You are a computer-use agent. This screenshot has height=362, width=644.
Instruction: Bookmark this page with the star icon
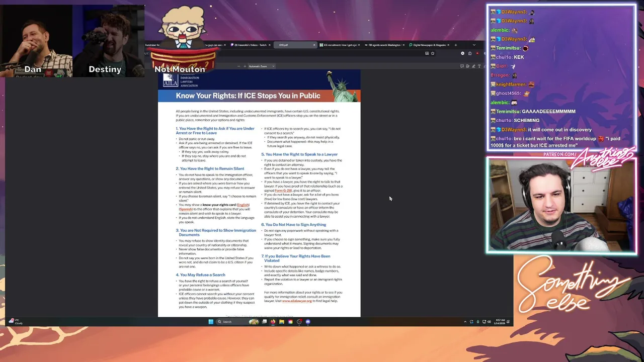point(433,53)
